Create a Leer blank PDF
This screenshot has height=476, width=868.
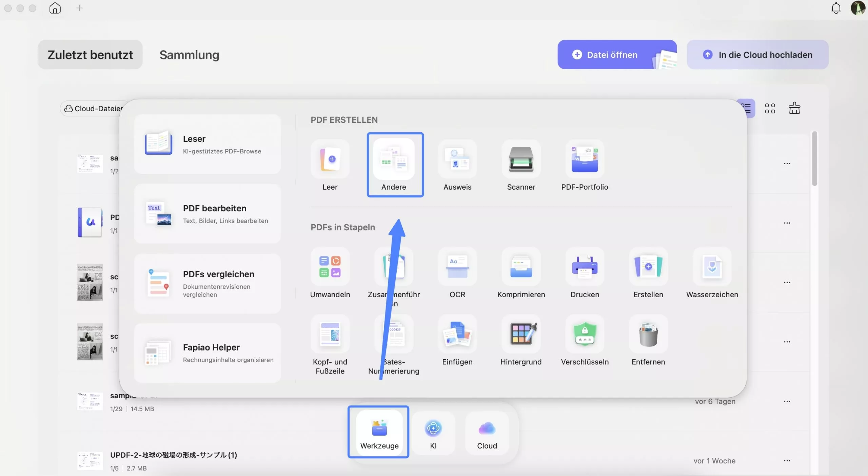click(x=330, y=159)
